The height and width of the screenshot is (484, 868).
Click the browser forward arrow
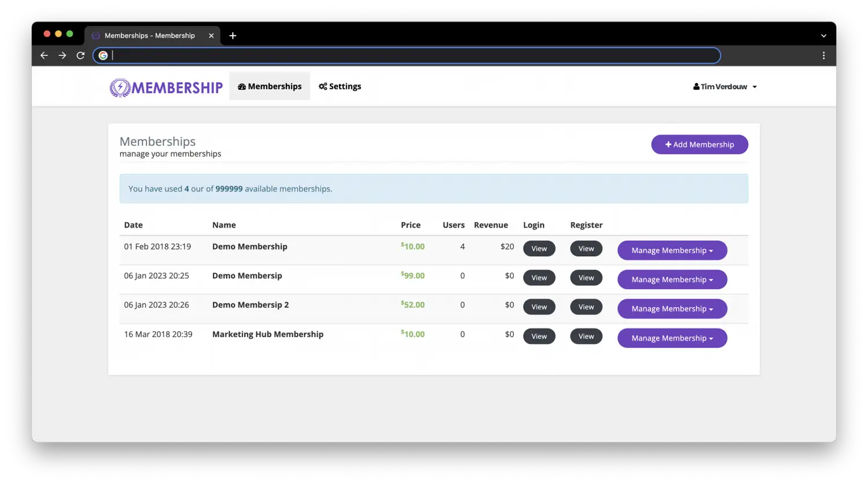62,56
